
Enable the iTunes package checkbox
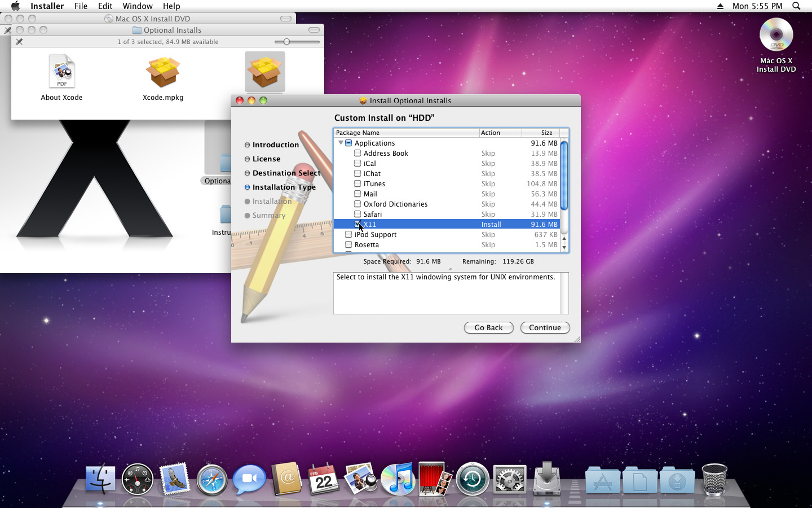point(358,183)
